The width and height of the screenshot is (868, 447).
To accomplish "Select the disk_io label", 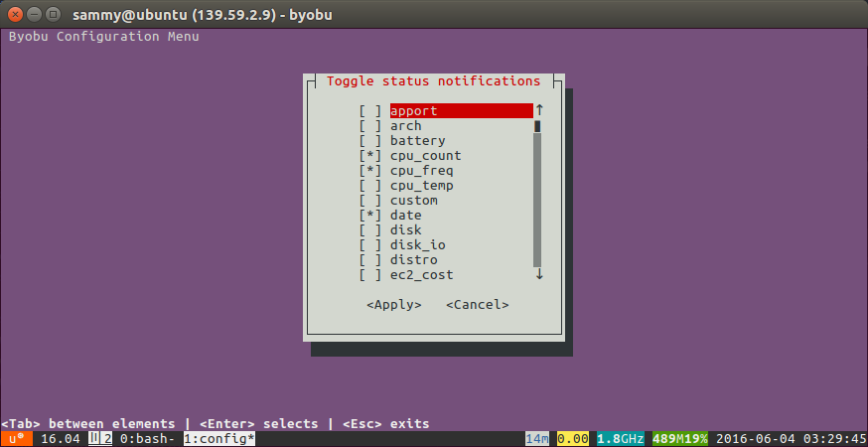I will (418, 244).
